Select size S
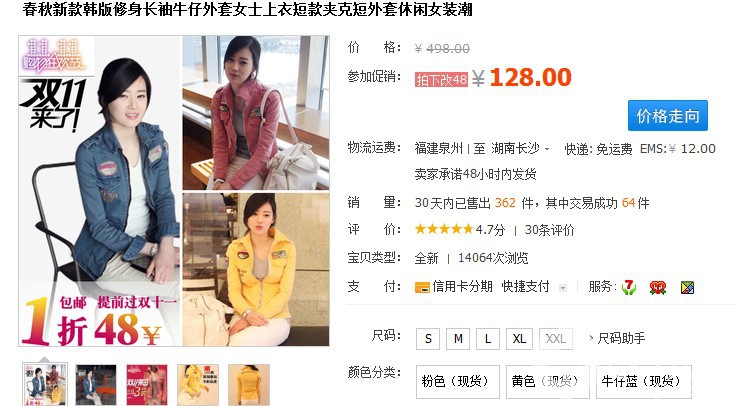Image resolution: width=736 pixels, height=406 pixels. [x=428, y=338]
